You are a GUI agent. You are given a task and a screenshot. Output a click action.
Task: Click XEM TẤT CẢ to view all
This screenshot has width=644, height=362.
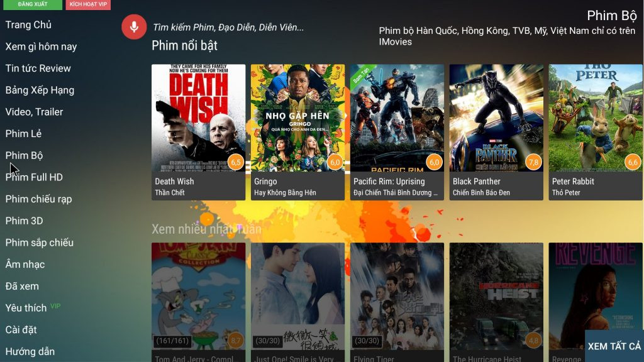[x=614, y=346]
